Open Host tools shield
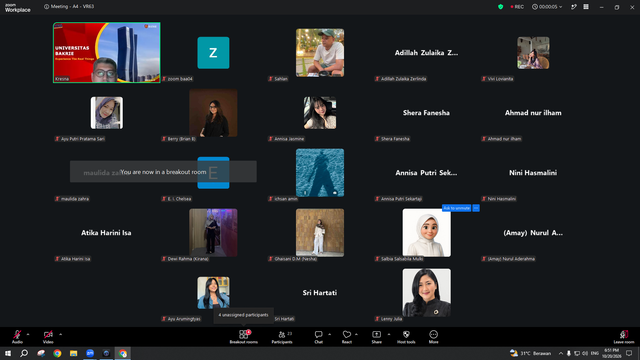 (x=406, y=337)
